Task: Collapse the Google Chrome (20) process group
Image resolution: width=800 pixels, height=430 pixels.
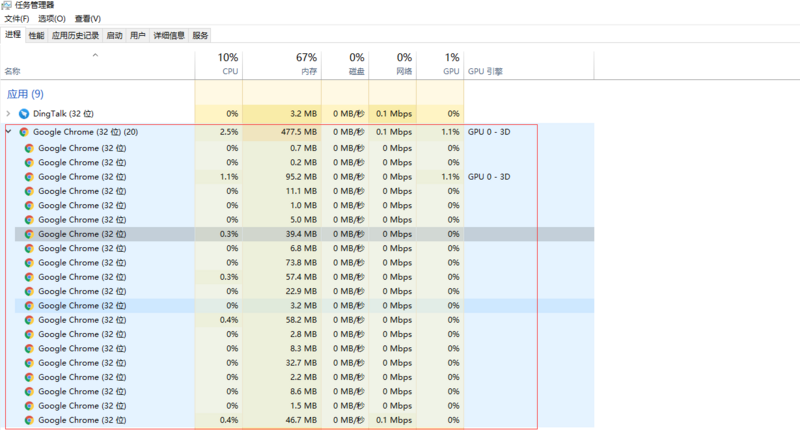Action: point(8,132)
